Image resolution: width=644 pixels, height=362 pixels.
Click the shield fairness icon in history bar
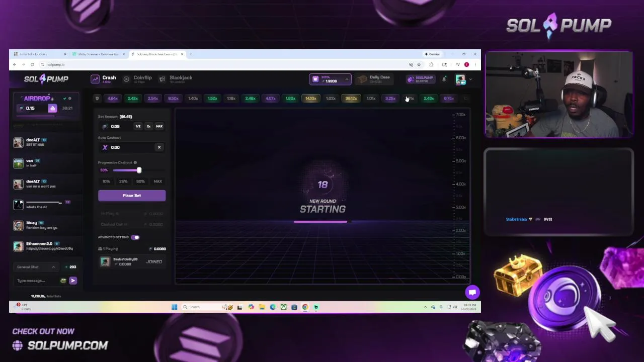click(x=97, y=99)
